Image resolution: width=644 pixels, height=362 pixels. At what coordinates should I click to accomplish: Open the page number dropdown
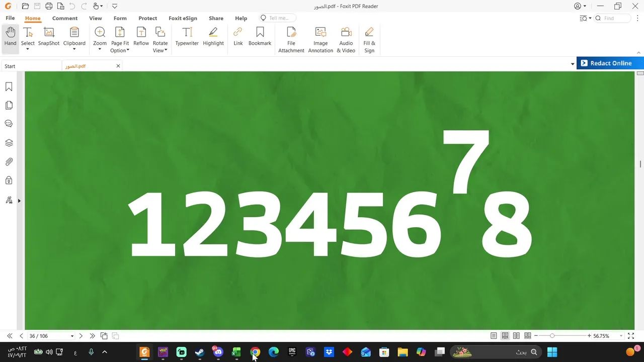[72, 336]
